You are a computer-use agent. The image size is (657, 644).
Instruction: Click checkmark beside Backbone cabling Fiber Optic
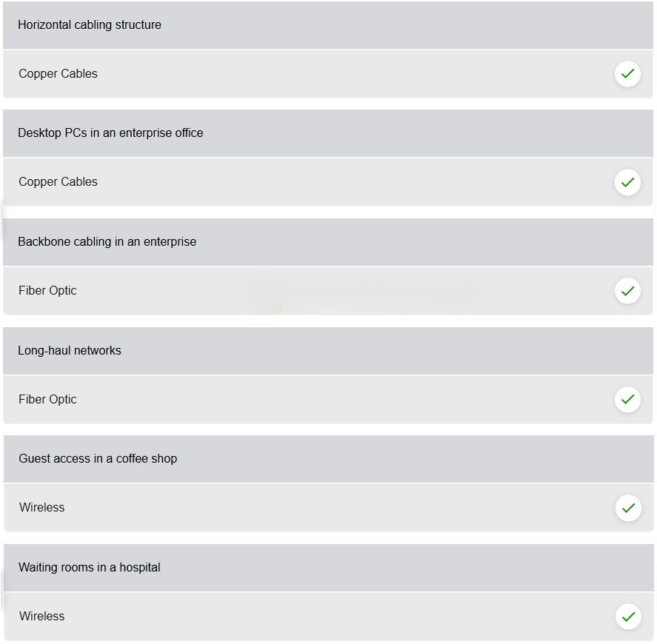point(627,291)
